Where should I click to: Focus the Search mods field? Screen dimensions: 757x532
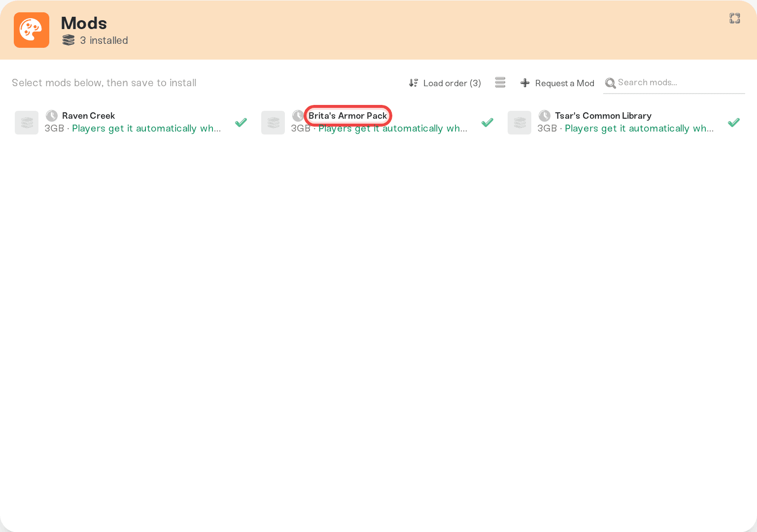[x=674, y=83]
